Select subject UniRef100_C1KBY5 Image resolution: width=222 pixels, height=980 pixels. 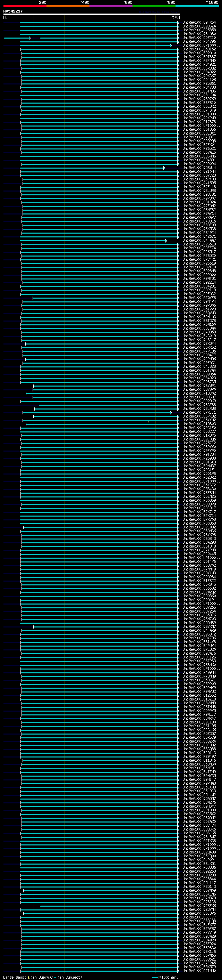(x=199, y=435)
